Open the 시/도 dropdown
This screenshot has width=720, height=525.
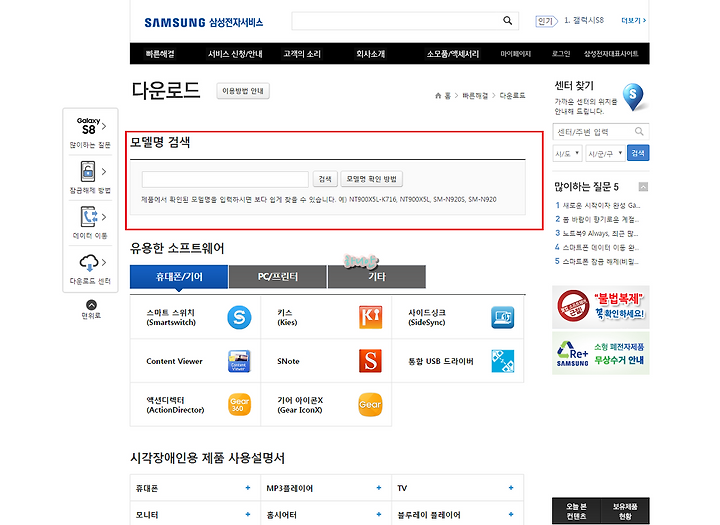click(568, 153)
